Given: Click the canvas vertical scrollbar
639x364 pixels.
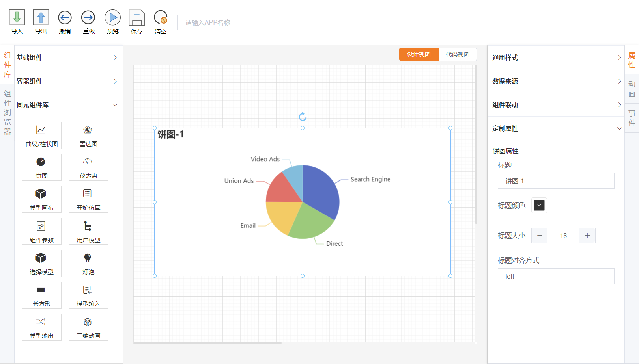Looking at the screenshot, I should tap(476, 145).
